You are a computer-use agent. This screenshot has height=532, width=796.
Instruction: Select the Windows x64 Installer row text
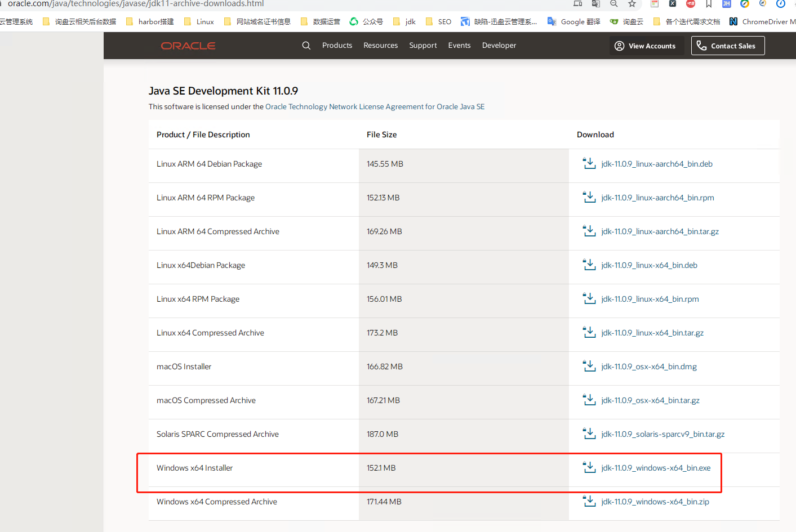pos(194,468)
